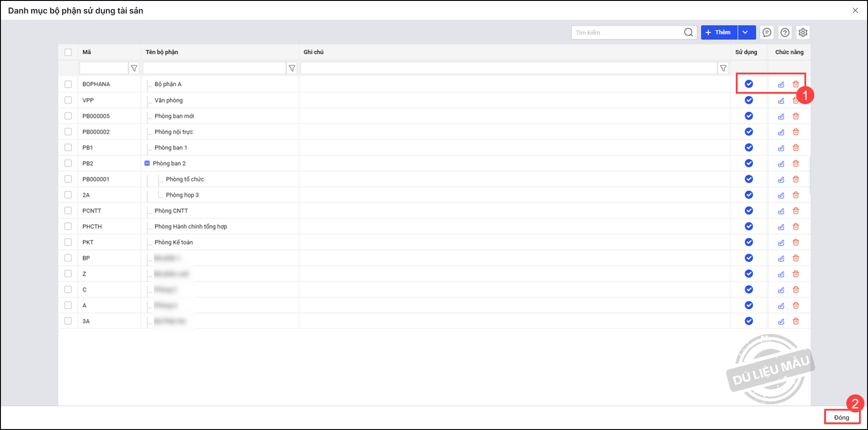This screenshot has height=430, width=868.
Task: Open the Ghi chú column filter icon
Action: [x=723, y=68]
